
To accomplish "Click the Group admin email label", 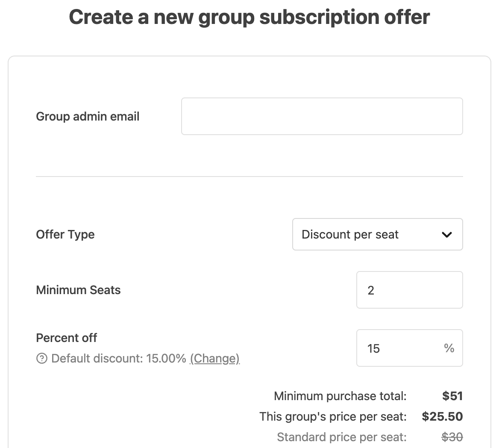I will pos(88,117).
